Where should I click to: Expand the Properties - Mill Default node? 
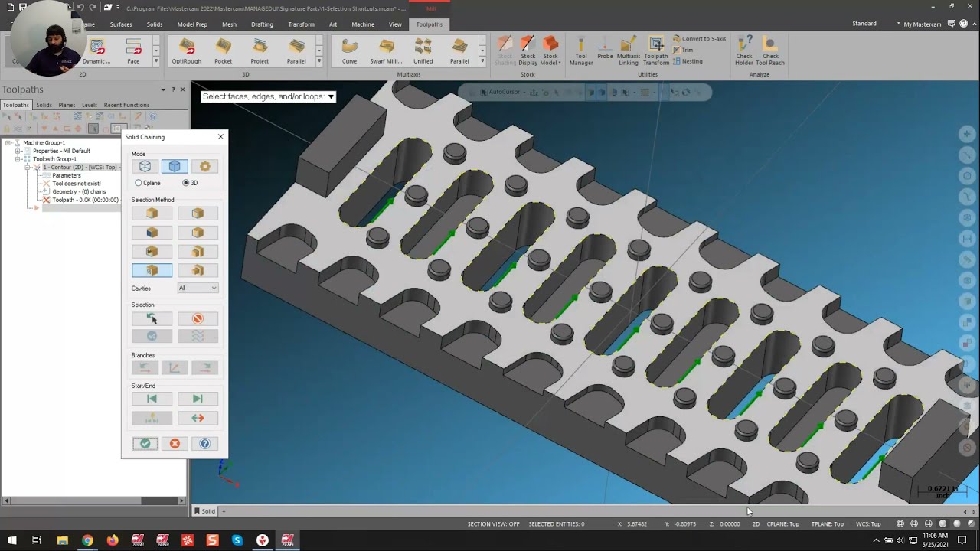18,151
